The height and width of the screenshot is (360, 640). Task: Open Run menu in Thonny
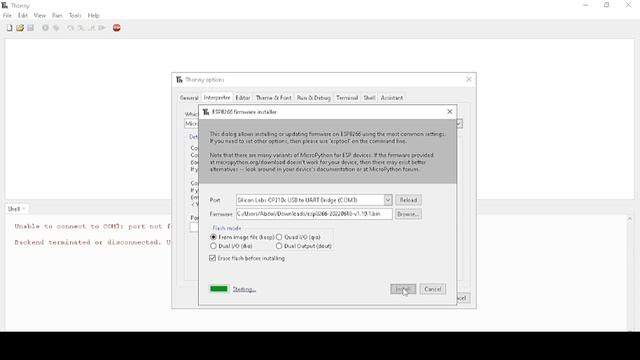coord(57,16)
